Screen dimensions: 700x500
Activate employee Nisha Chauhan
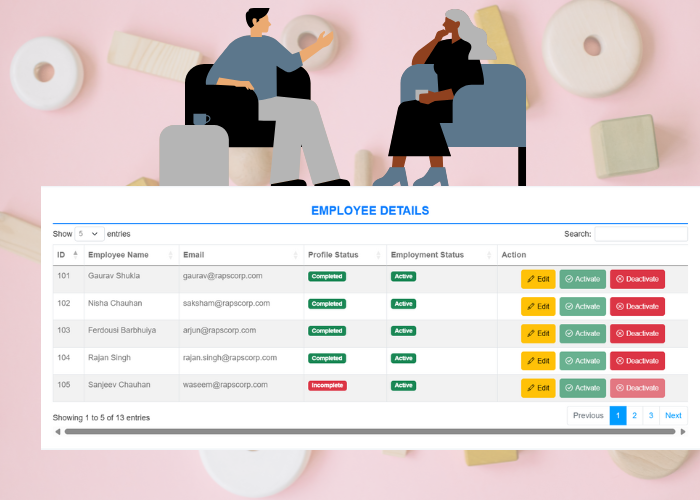(583, 307)
